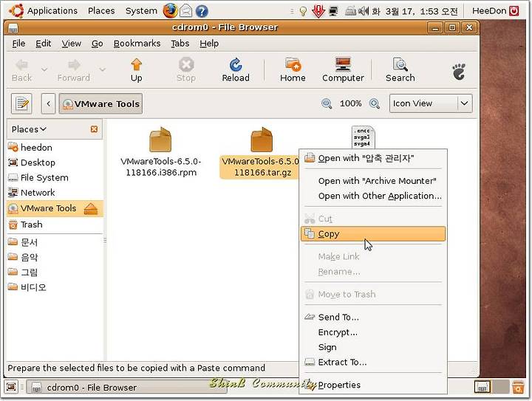This screenshot has width=532, height=401.
Task: Click the GNOME foot activity icon
Action: coord(459,72)
